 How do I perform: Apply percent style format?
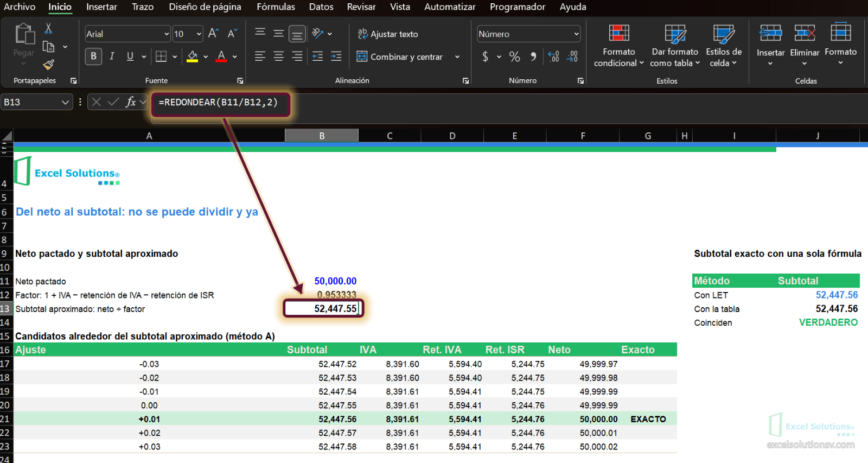coord(514,56)
